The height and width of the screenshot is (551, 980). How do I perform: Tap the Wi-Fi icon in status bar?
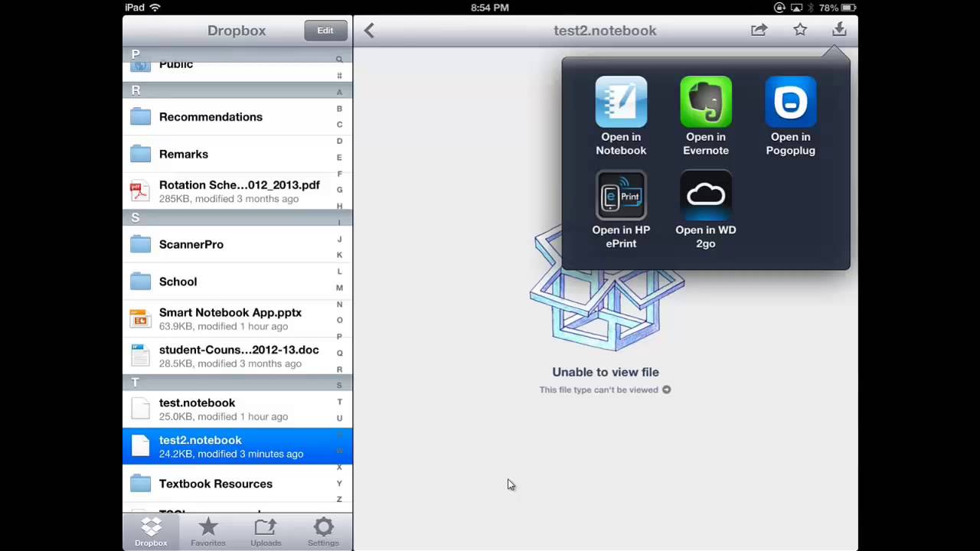click(x=155, y=8)
